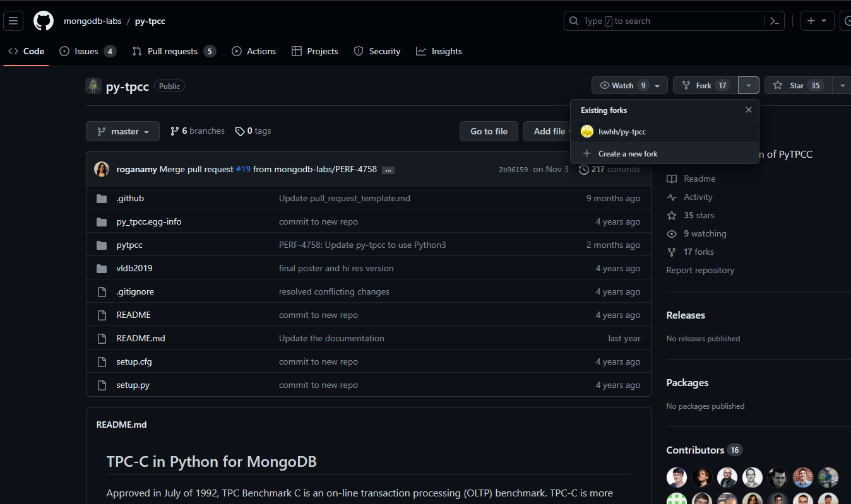Open the Pull requests tab
Viewport: 851px width, 504px height.
[x=174, y=51]
